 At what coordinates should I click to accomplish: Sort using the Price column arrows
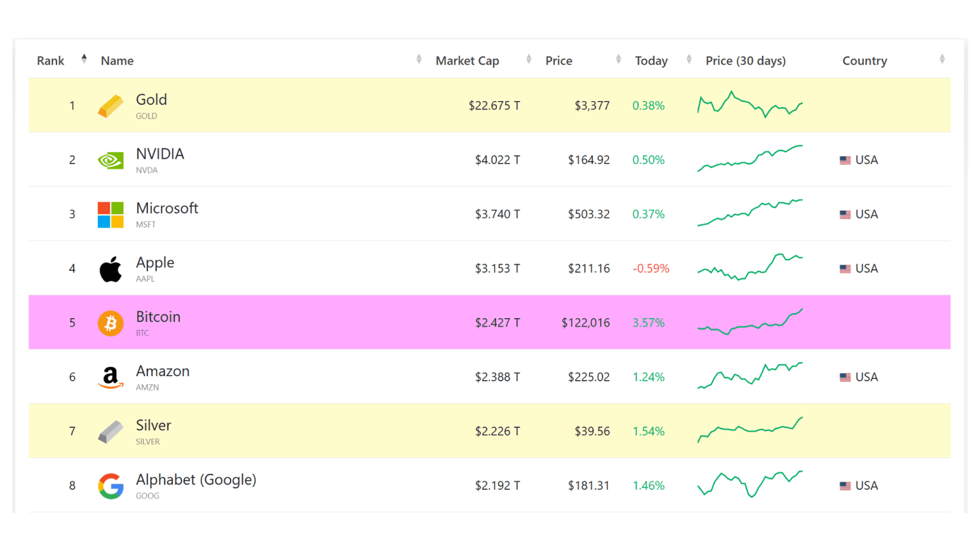(x=618, y=59)
